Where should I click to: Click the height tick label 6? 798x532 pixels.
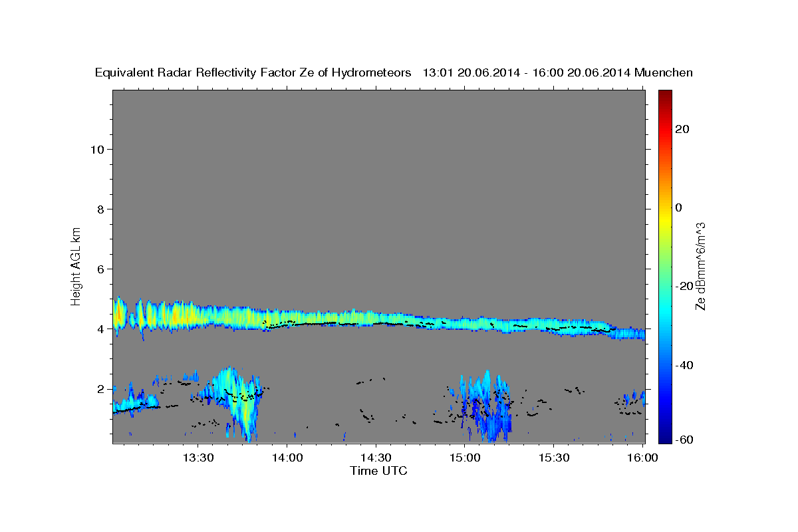[x=101, y=269]
